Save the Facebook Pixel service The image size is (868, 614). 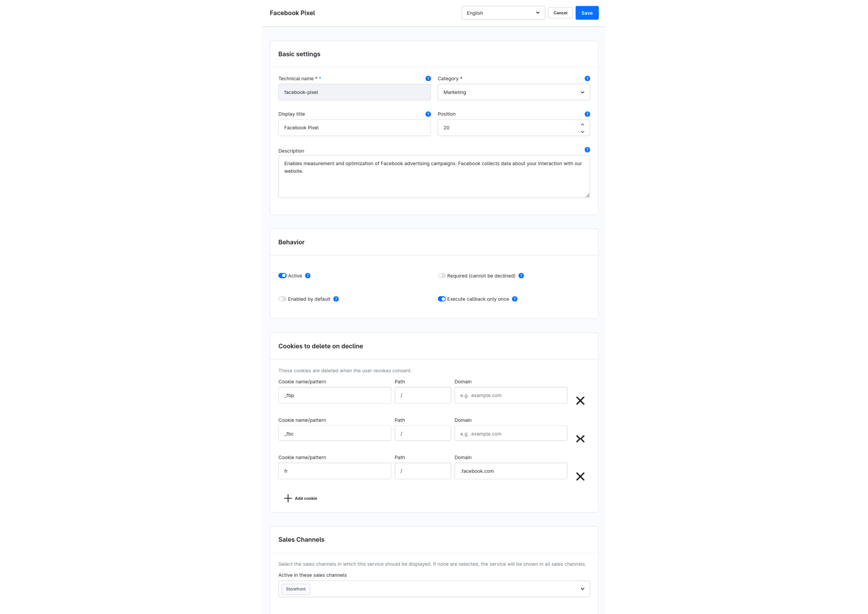point(587,13)
